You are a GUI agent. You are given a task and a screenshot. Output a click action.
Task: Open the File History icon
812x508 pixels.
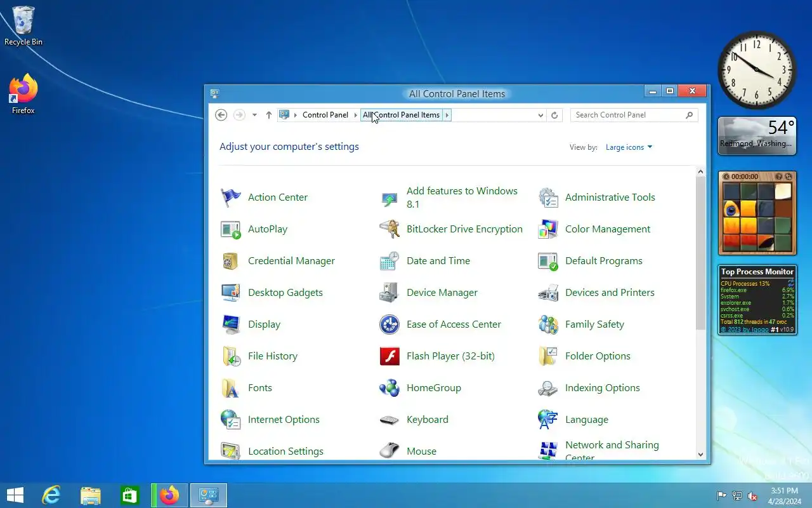point(231,356)
